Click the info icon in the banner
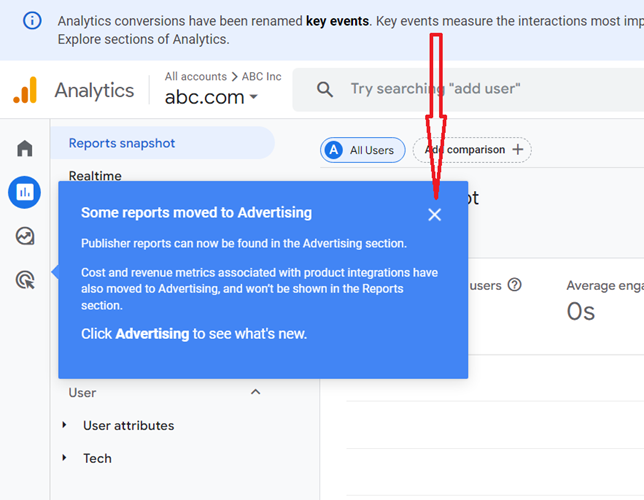Image resolution: width=644 pixels, height=500 pixels. (x=32, y=21)
